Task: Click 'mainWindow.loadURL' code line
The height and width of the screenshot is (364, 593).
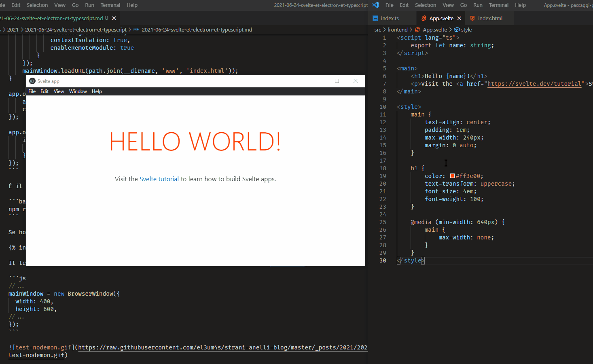Action: [130, 71]
